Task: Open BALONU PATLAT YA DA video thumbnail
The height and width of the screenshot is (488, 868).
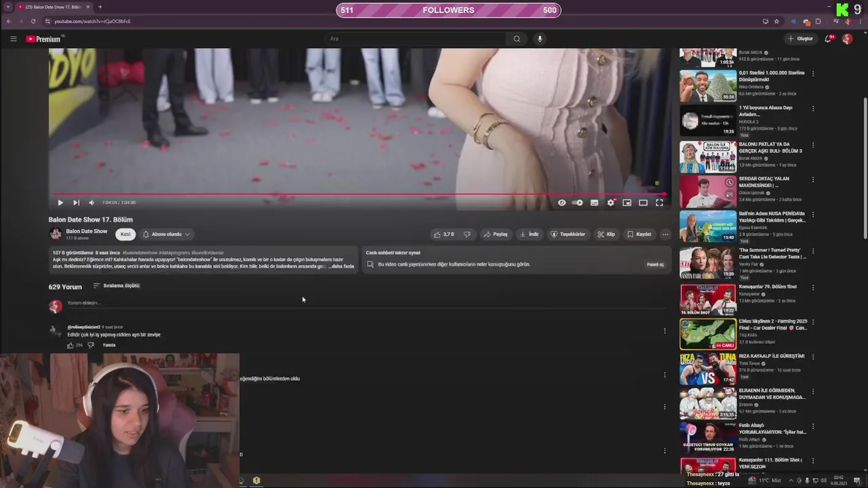Action: coord(708,157)
